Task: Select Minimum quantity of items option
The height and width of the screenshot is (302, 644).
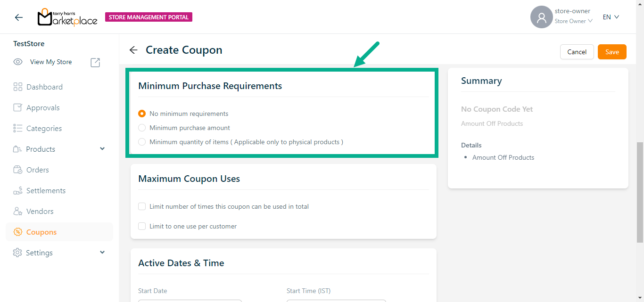Action: point(142,142)
